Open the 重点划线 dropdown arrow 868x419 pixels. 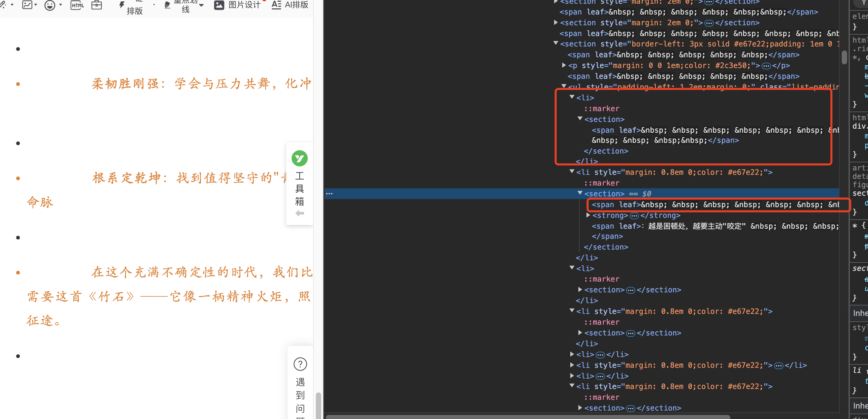201,5
